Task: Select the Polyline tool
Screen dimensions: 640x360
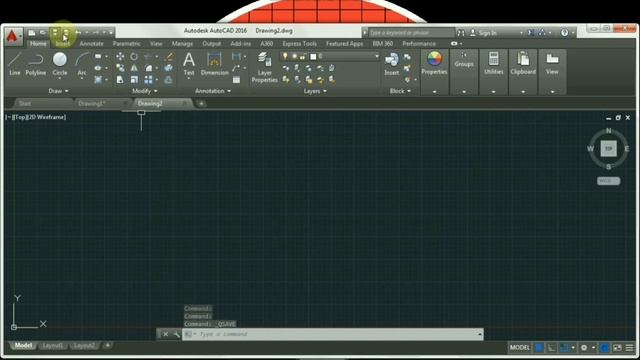Action: coord(36,63)
